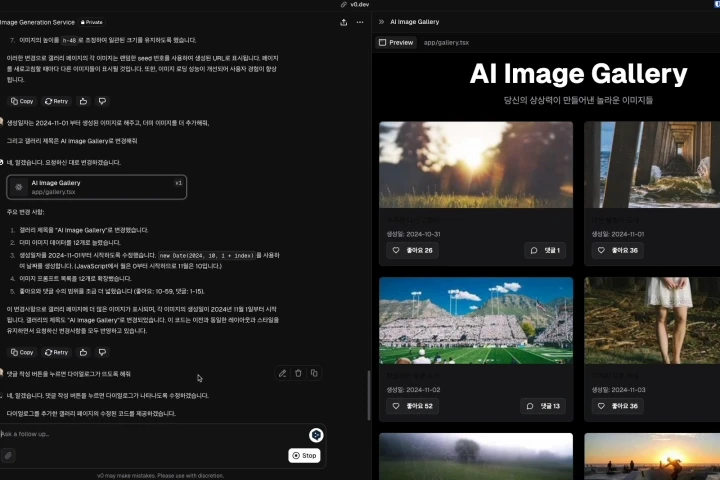Image resolution: width=720 pixels, height=480 pixels.
Task: Thumbs down the first assistant response
Action: pos(102,101)
